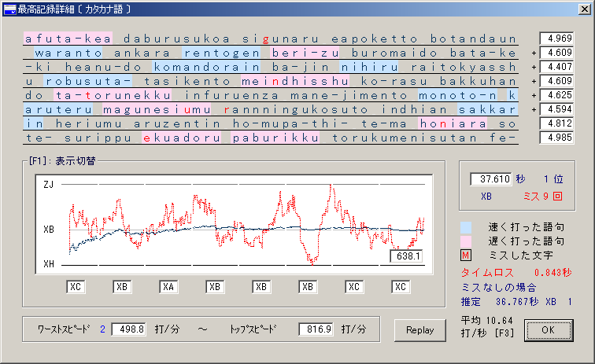This screenshot has width=595, height=364.
Task: Click the word infuruenza
Action: [231, 95]
